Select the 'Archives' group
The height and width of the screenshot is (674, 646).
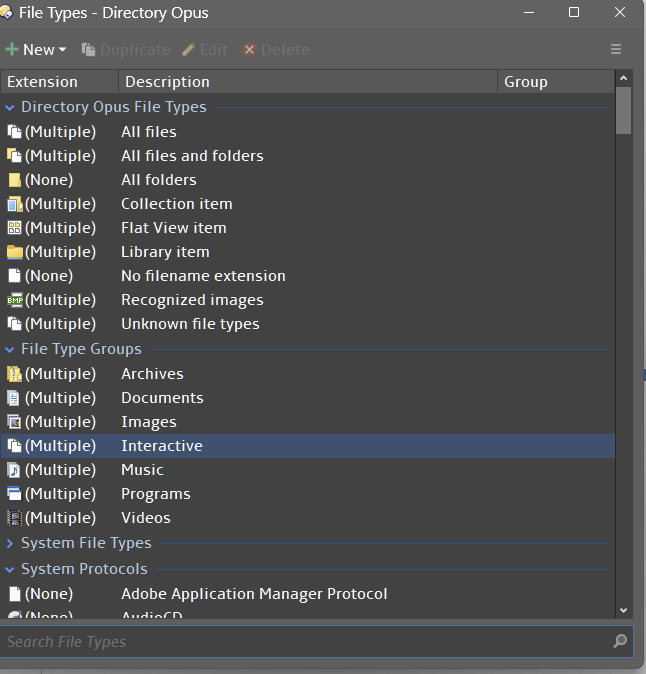[152, 374]
